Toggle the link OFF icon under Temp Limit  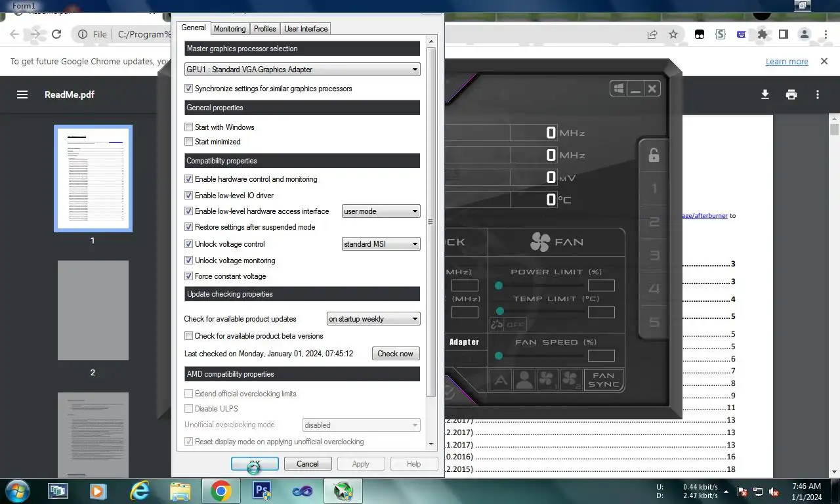tap(507, 324)
